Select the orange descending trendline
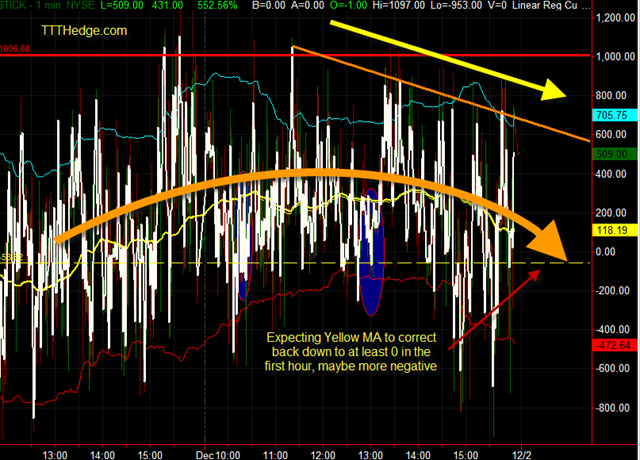 (x=442, y=94)
